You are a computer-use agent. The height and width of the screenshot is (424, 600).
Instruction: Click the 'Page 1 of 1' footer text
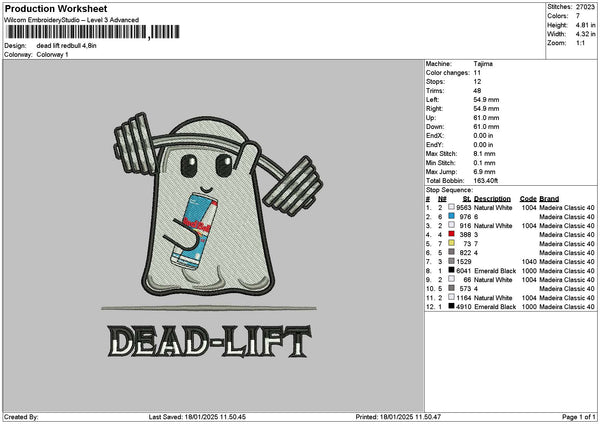[x=579, y=417]
